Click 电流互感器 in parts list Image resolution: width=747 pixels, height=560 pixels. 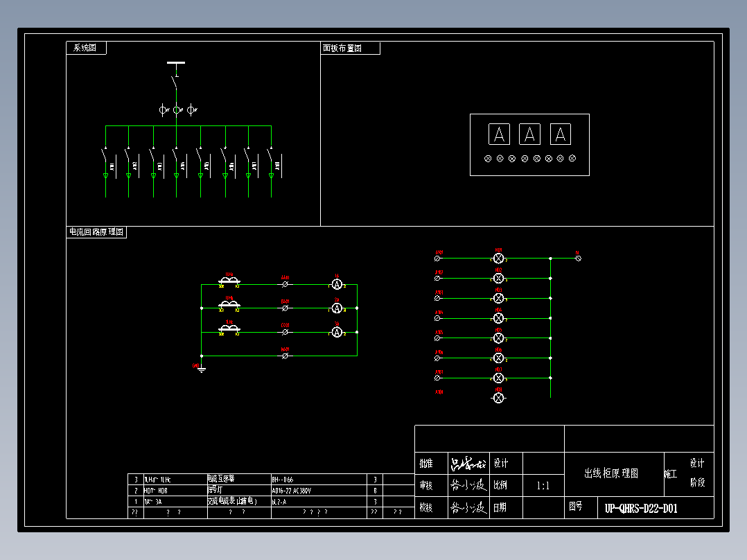tap(221, 478)
